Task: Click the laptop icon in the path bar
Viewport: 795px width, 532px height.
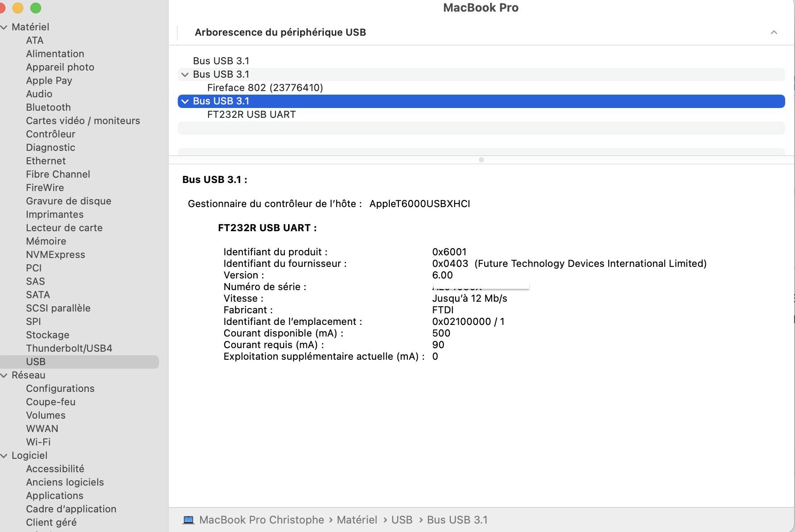Action: [x=188, y=520]
